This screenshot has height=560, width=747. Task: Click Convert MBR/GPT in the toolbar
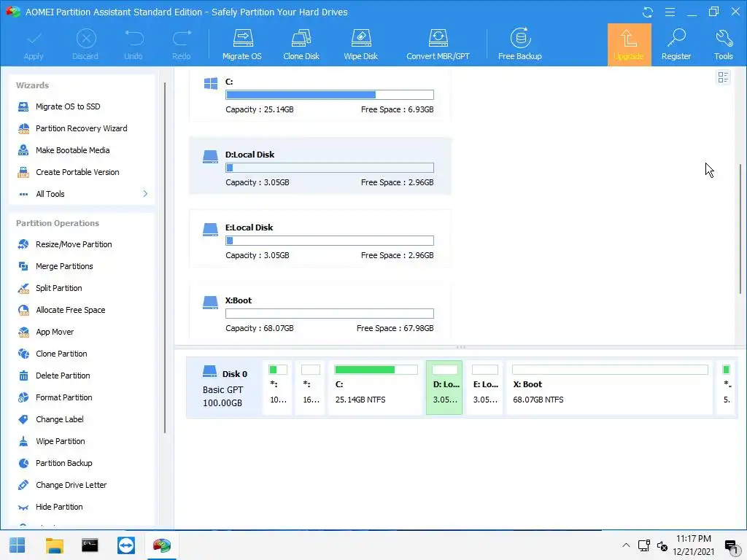point(438,44)
